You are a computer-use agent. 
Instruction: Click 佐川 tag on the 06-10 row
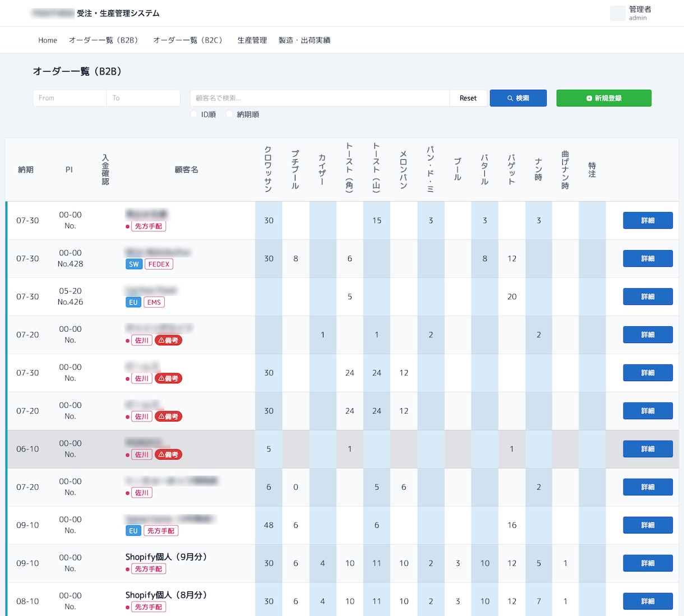pyautogui.click(x=142, y=455)
